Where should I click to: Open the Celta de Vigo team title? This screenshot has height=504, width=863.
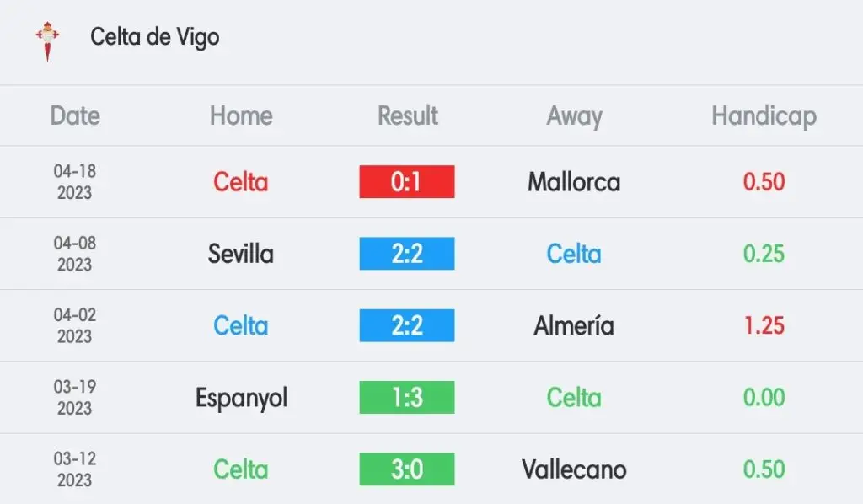click(x=155, y=37)
